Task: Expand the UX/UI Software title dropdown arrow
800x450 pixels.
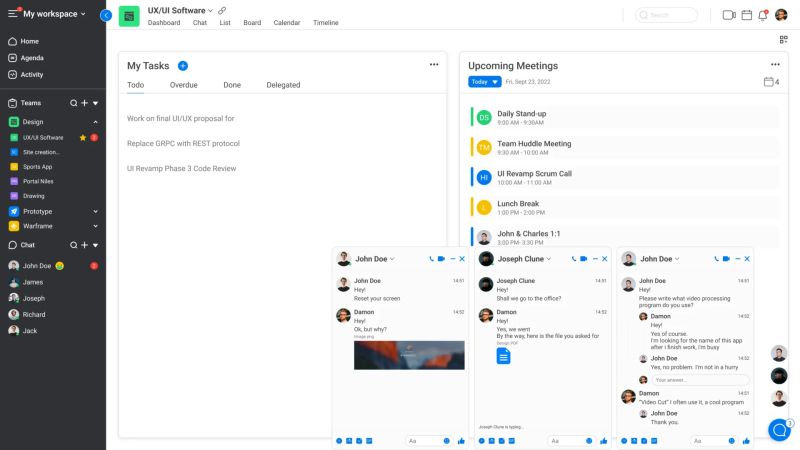Action: click(210, 10)
